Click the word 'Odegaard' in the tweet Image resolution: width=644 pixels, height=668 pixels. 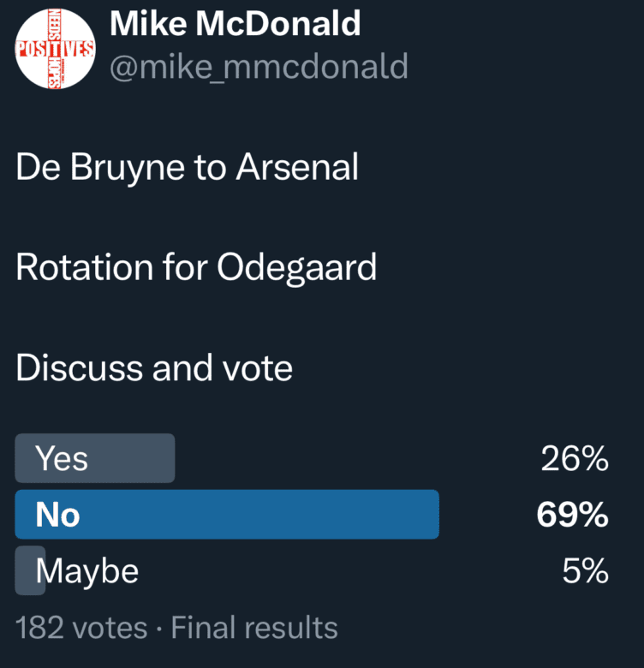pyautogui.click(x=296, y=269)
